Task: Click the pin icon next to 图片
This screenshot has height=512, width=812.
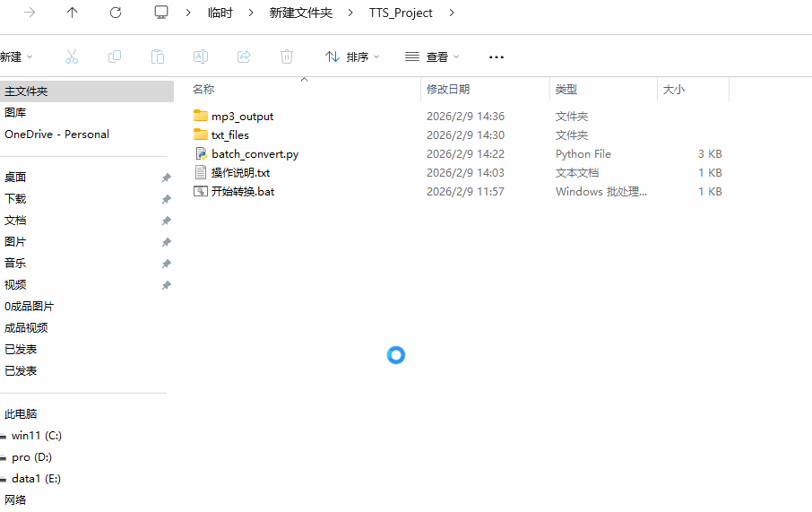Action: 166,242
